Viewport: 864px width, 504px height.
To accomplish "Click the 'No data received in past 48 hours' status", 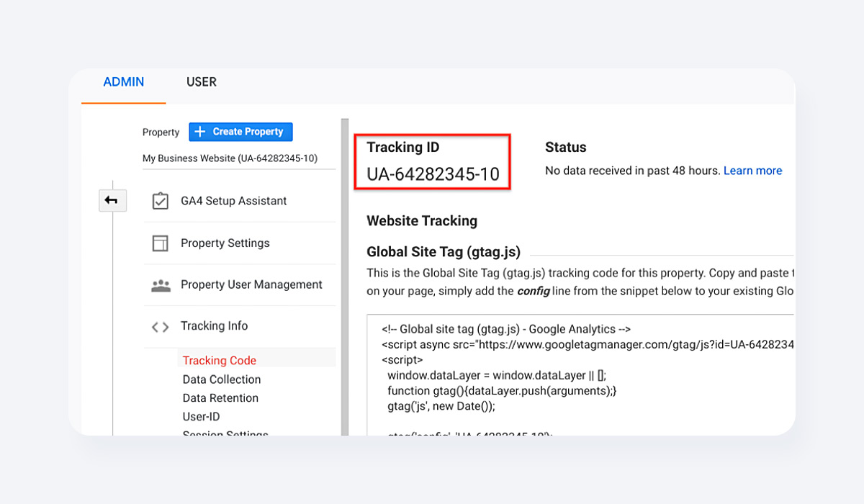I will [x=633, y=171].
